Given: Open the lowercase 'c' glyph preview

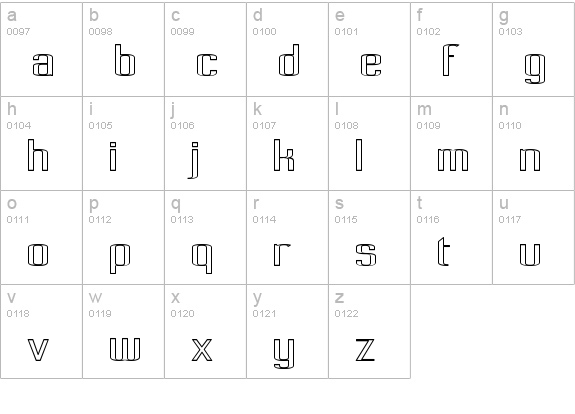Looking at the screenshot, I should pos(205,50).
